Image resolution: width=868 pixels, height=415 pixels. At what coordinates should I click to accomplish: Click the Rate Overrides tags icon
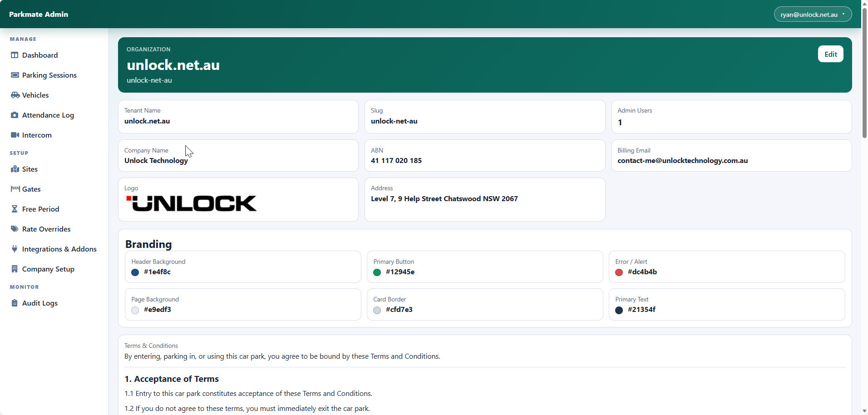pos(15,229)
